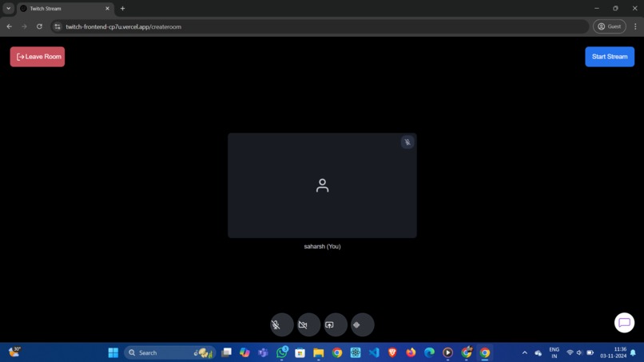Open WhatsApp from taskbar
Screen dimensions: 644x362
click(x=282, y=352)
